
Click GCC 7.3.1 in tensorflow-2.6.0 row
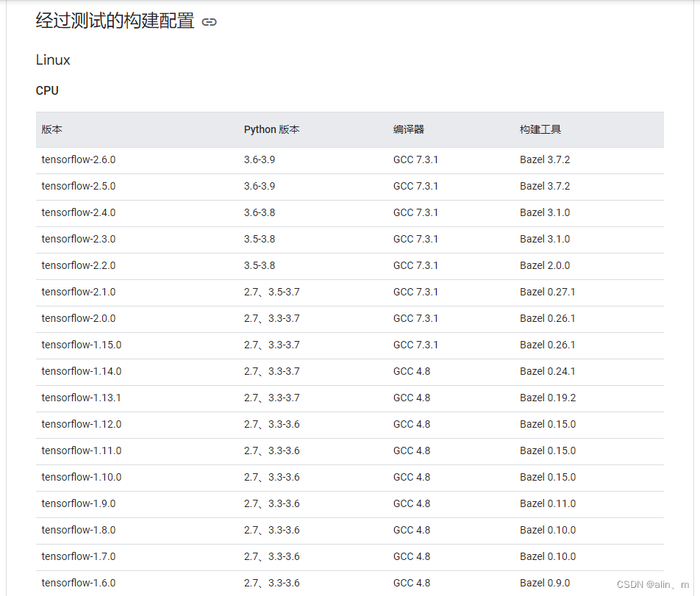pyautogui.click(x=415, y=159)
